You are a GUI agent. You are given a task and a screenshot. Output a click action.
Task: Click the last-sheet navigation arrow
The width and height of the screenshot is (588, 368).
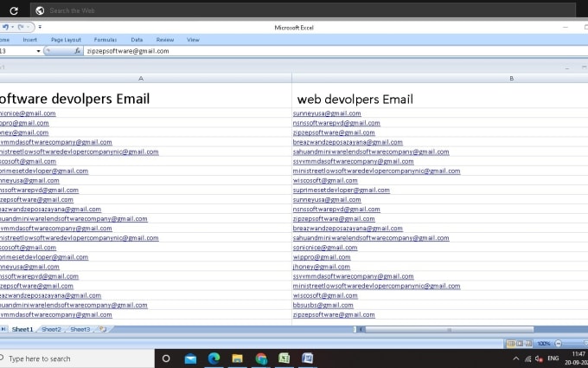click(x=3, y=329)
